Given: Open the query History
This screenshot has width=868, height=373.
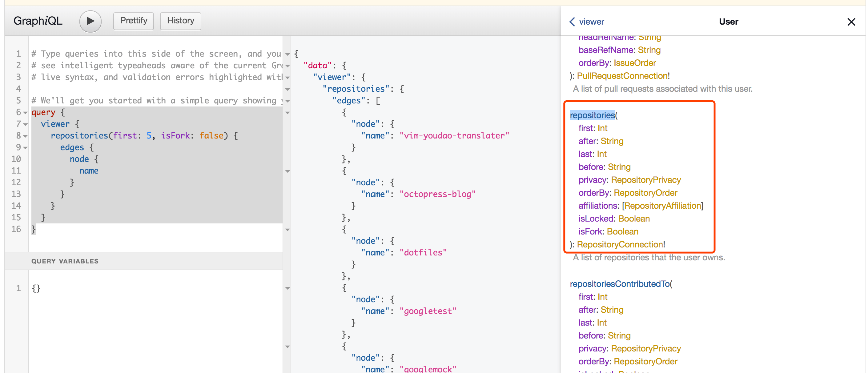Looking at the screenshot, I should tap(180, 21).
